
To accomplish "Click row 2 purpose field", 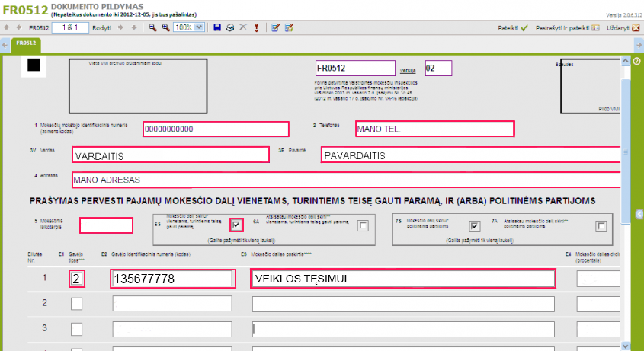I will [x=403, y=305].
